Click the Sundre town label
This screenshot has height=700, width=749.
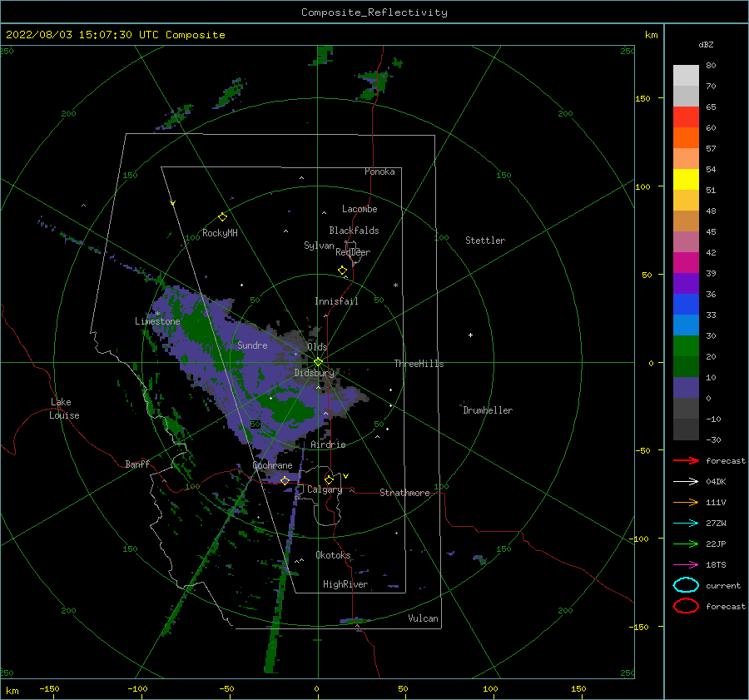pyautogui.click(x=252, y=345)
